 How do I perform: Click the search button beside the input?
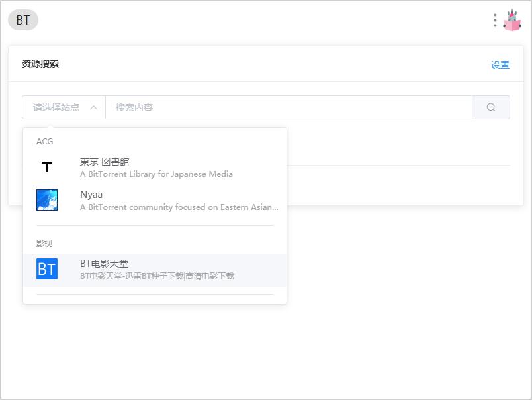(x=490, y=107)
